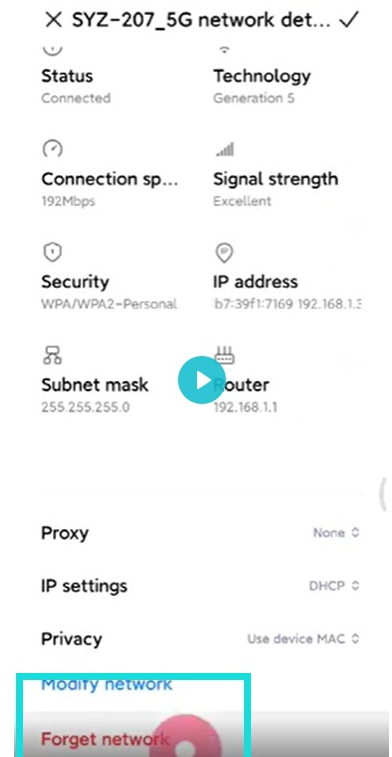This screenshot has height=757, width=392.
Task: Tap the Status Connected entry
Action: pos(76,85)
